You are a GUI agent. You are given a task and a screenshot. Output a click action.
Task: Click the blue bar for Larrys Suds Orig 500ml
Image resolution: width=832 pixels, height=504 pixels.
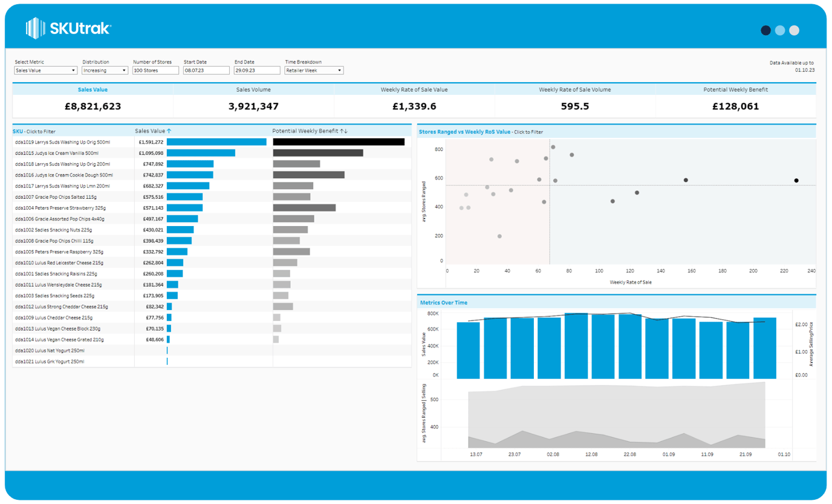click(216, 142)
